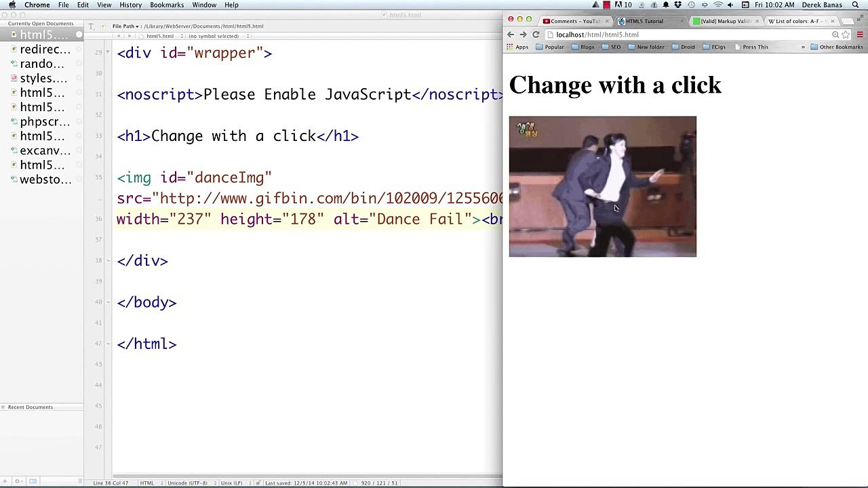
Task: Open the Chrome hamburger menu
Action: (860, 35)
